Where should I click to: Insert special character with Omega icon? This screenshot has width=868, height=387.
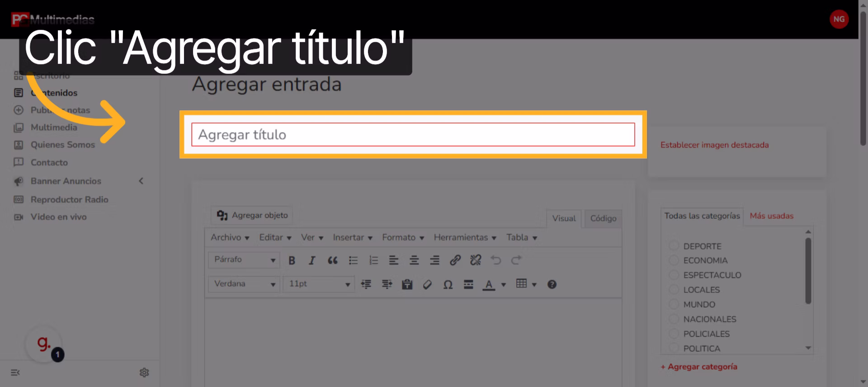[x=448, y=284]
